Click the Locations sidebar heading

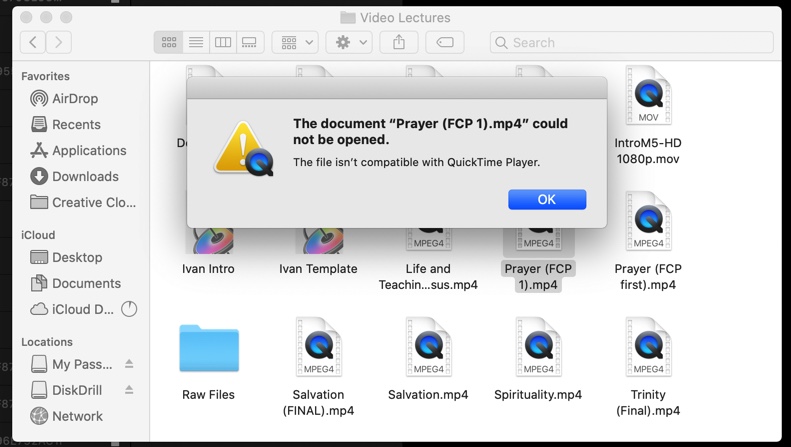[47, 342]
